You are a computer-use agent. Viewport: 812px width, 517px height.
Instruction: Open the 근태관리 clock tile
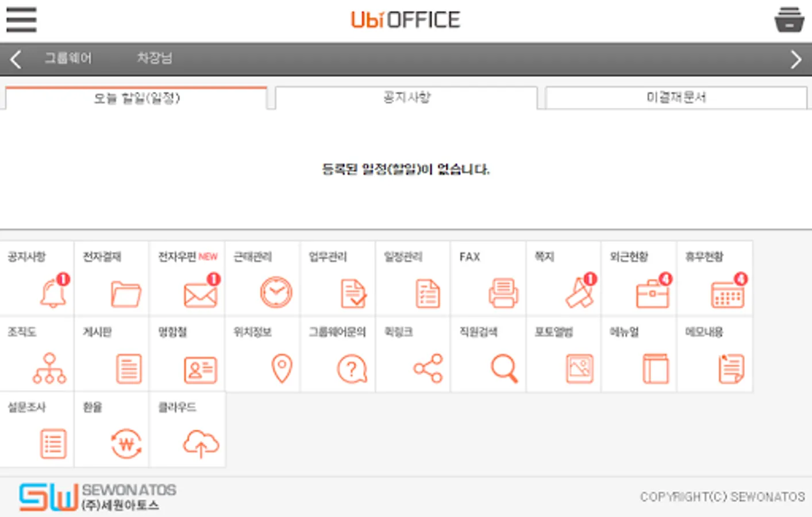262,278
